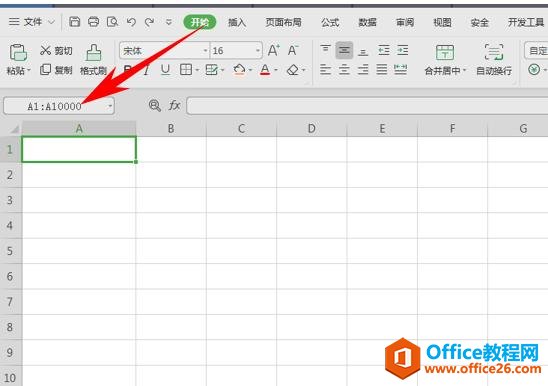Toggle middle vertical alignment
This screenshot has width=548, height=386.
point(344,50)
